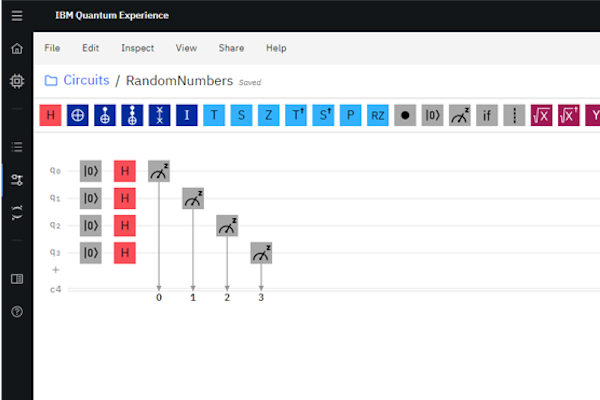Viewport: 600px width, 400px height.
Task: Select the |0⟩ reset operation in palette
Action: (432, 115)
